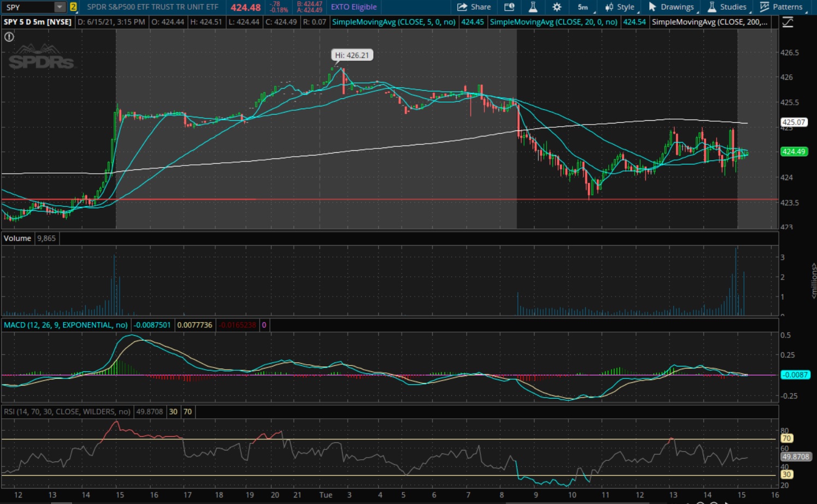Image resolution: width=817 pixels, height=504 pixels.
Task: Click the flask icon beside the gear
Action: pos(533,7)
